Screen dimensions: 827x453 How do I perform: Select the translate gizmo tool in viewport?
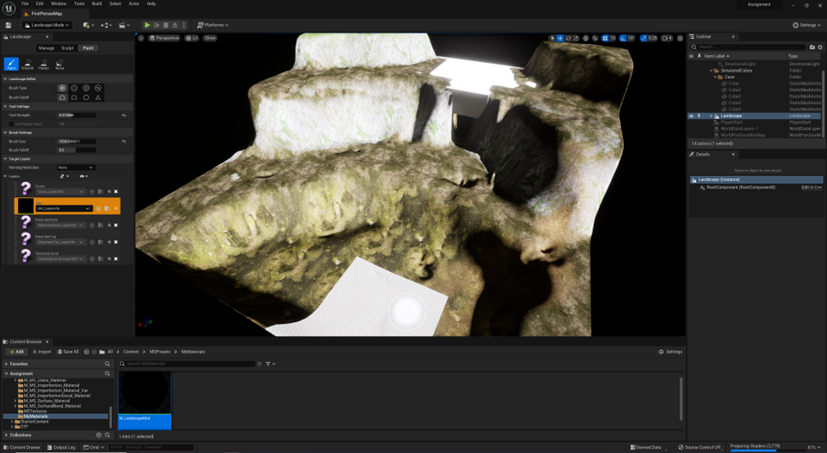pos(560,38)
